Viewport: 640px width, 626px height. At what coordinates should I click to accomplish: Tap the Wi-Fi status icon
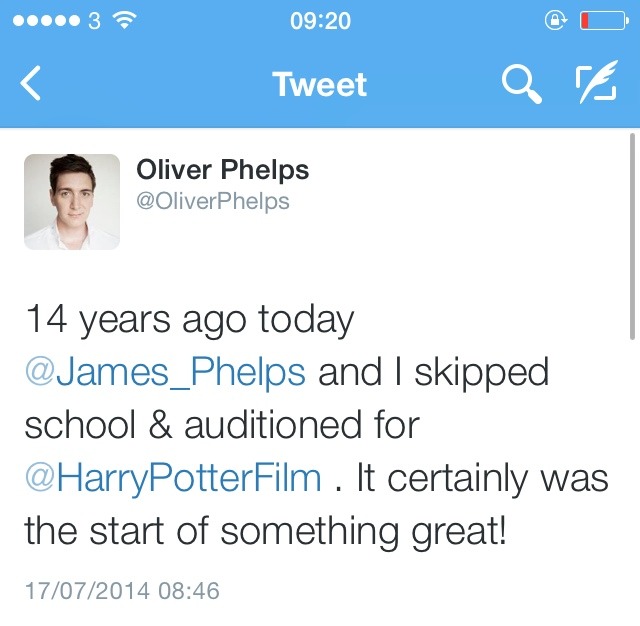(124, 20)
